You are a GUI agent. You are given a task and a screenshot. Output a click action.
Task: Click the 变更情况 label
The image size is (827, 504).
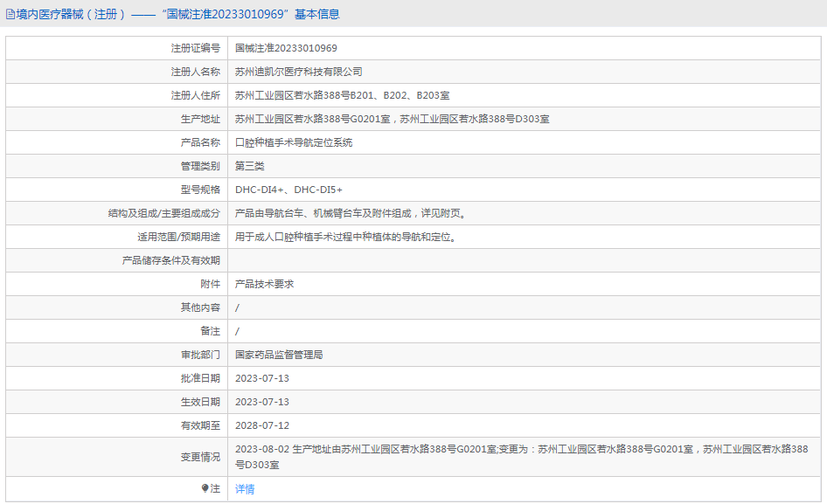[200, 457]
